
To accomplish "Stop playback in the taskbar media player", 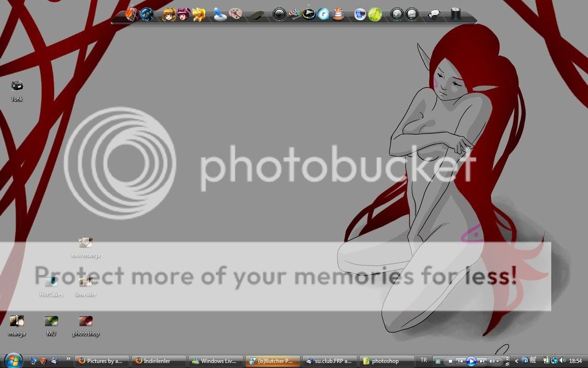I will click(x=451, y=362).
